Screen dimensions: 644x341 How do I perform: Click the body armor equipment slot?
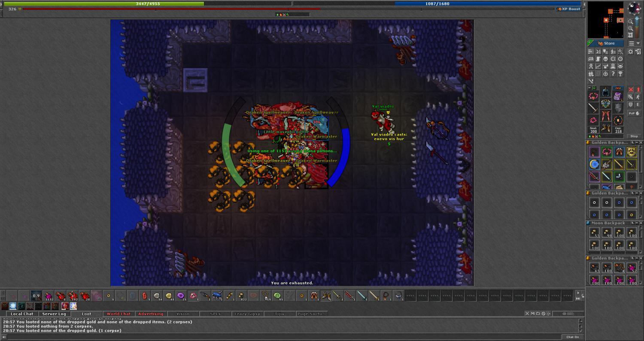click(605, 103)
